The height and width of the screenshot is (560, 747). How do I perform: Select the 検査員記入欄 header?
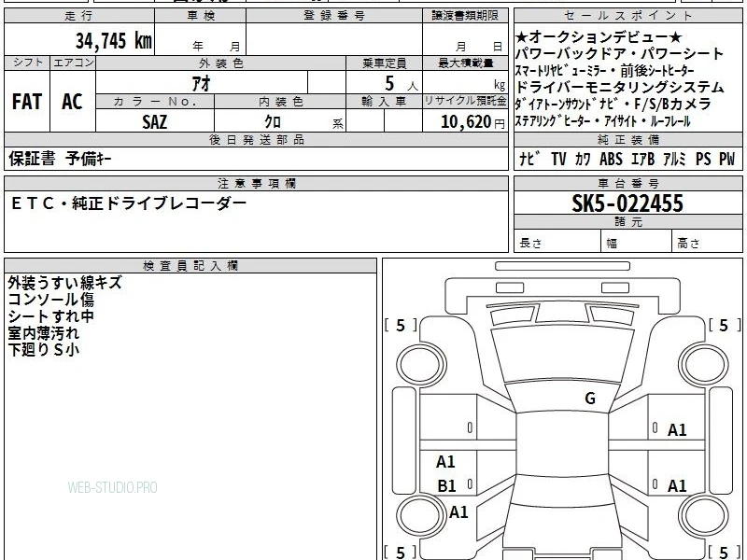point(190,266)
